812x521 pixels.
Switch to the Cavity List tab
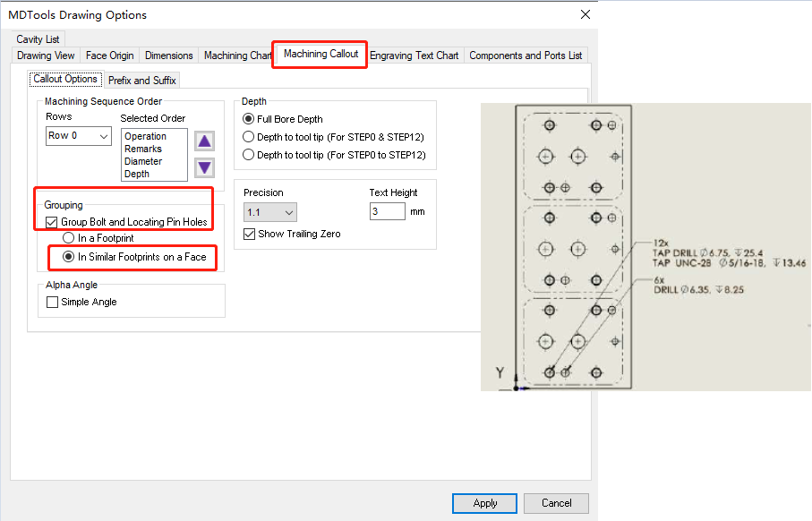point(38,39)
